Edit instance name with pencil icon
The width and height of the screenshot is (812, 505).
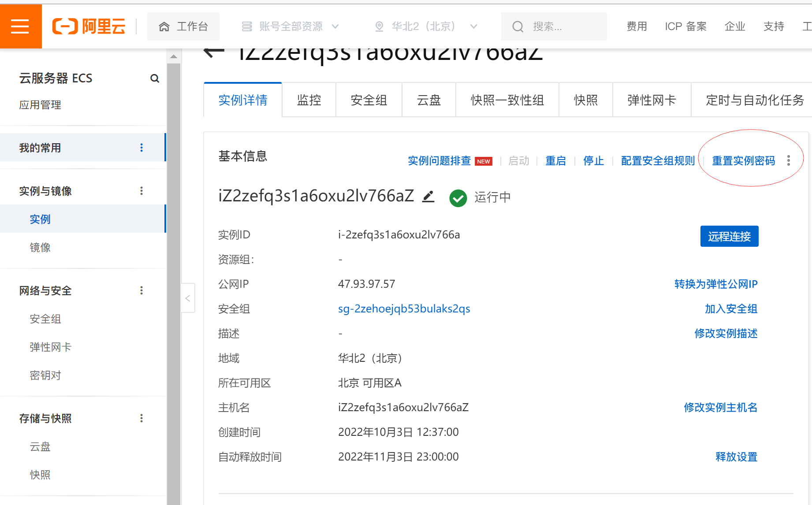(428, 197)
